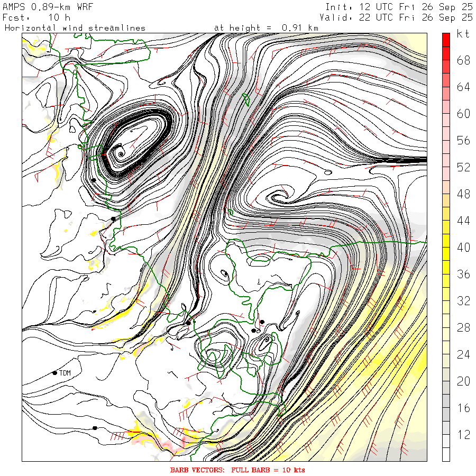This screenshot has height=476, width=476.
Task: Click the 'at height = 0.91 km' text
Action: click(x=266, y=28)
